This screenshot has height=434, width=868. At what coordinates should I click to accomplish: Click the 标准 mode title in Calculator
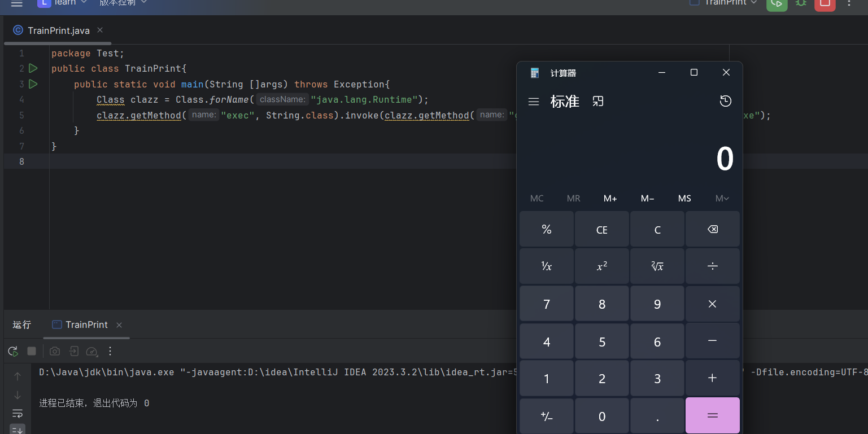565,102
